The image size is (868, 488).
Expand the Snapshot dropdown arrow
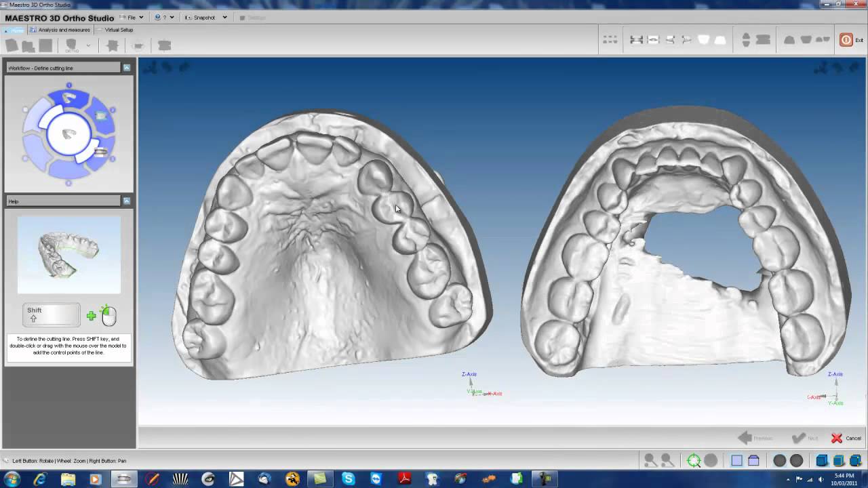(224, 18)
